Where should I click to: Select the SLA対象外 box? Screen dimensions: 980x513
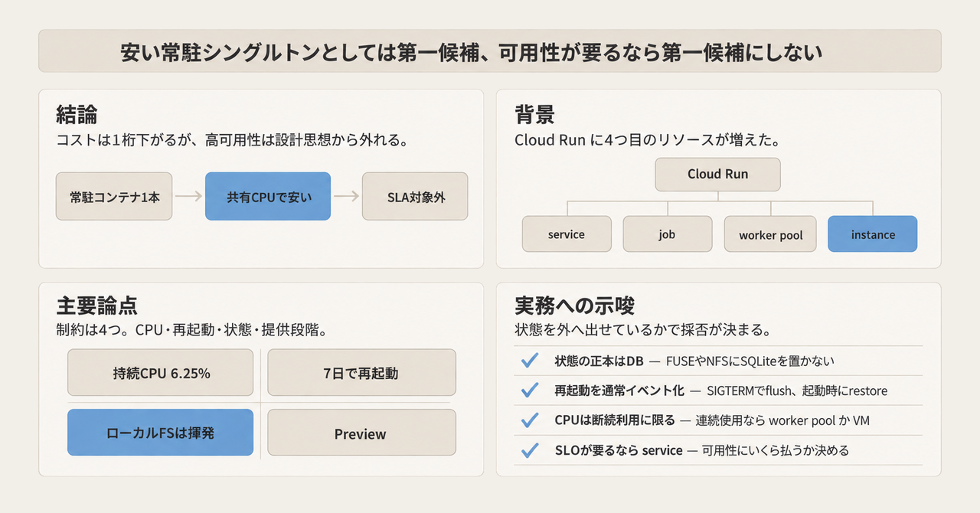point(416,197)
